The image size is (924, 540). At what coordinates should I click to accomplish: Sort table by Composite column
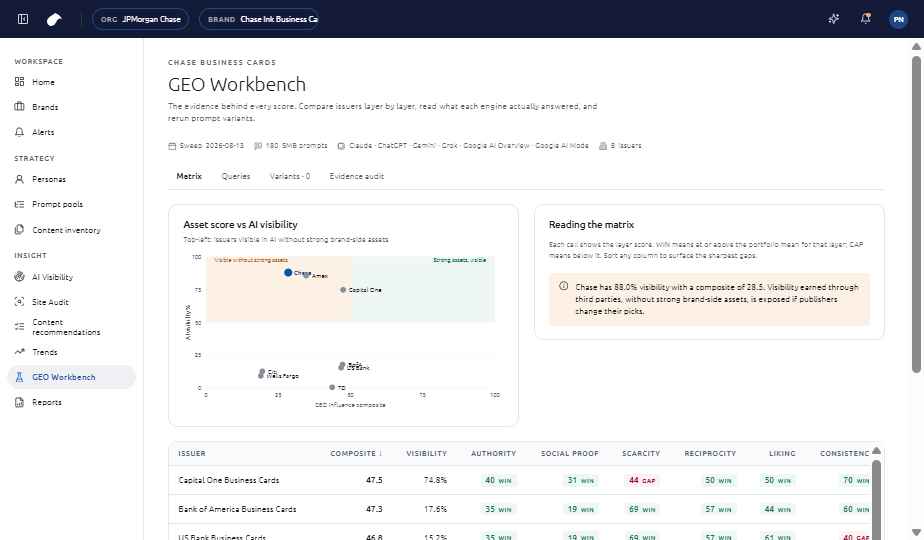pyautogui.click(x=356, y=453)
